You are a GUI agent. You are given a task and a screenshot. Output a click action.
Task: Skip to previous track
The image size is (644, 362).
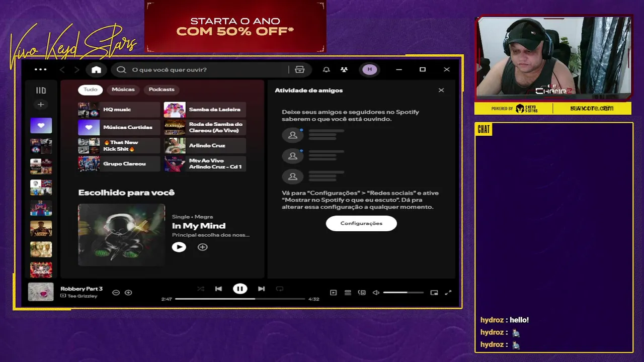point(218,289)
